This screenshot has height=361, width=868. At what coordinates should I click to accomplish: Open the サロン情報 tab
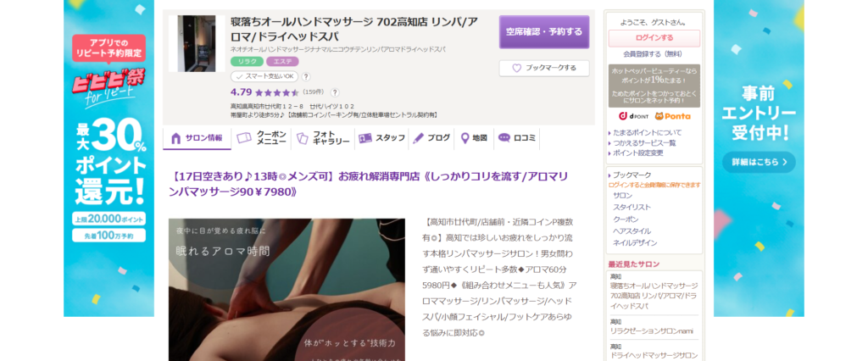click(x=197, y=138)
